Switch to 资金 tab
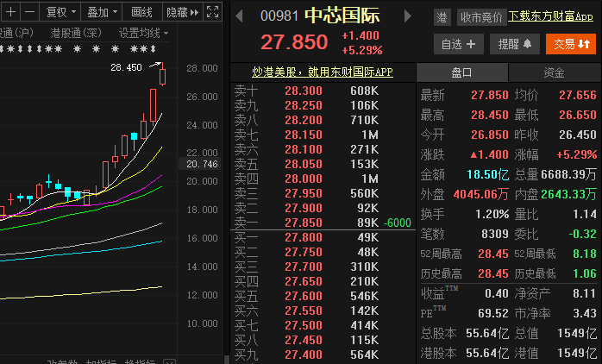The width and height of the screenshot is (602, 364). point(555,72)
